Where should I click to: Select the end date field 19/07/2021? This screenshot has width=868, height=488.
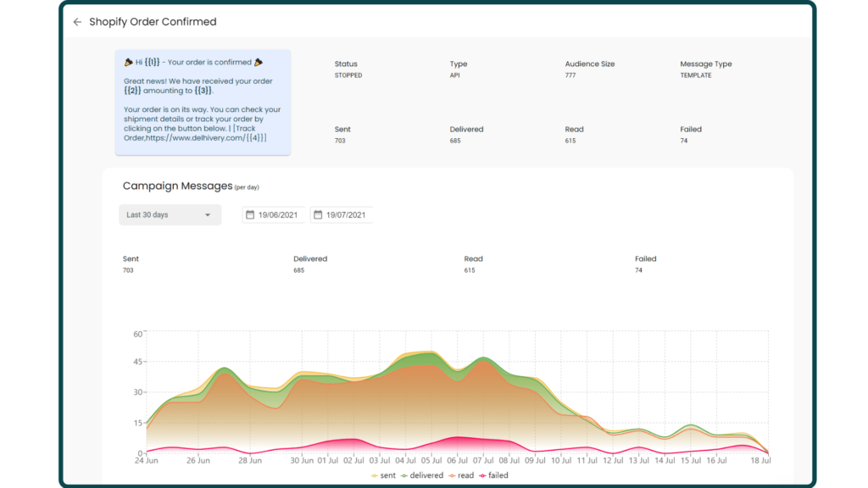pyautogui.click(x=346, y=215)
